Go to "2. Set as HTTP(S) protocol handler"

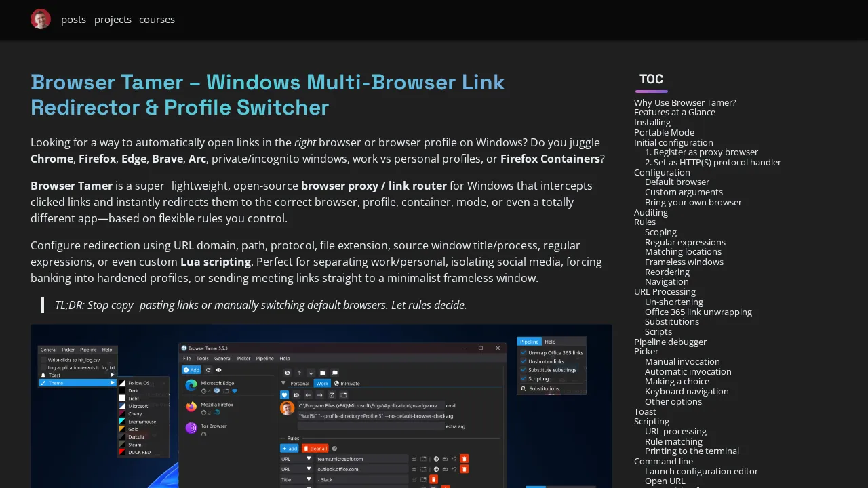[x=713, y=163]
